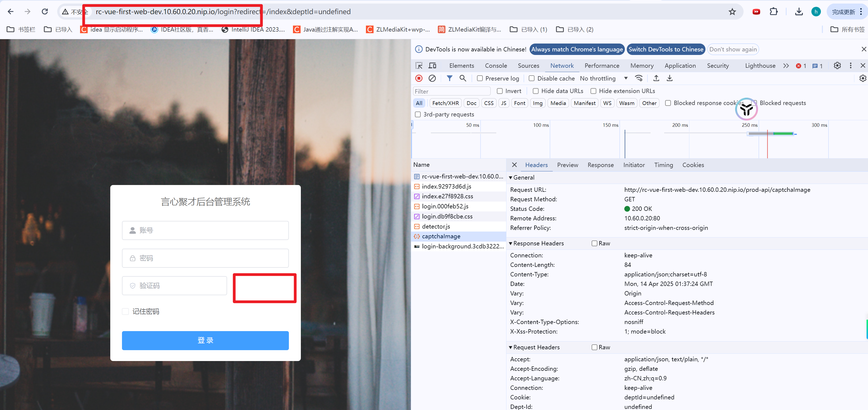
Task: Click the export HAR download icon
Action: (670, 78)
